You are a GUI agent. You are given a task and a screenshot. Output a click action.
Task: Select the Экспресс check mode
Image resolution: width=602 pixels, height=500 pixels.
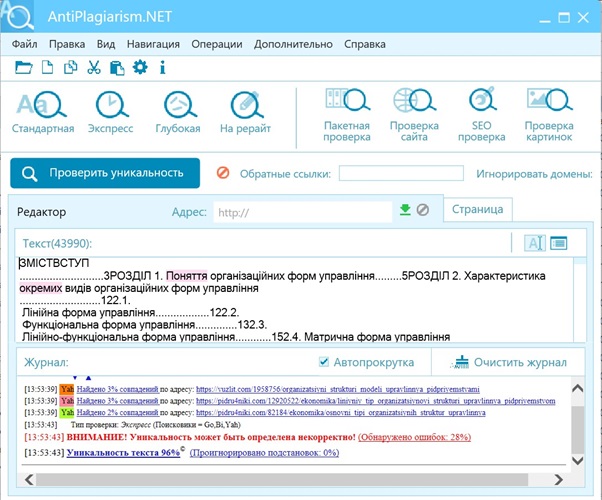[x=111, y=113]
